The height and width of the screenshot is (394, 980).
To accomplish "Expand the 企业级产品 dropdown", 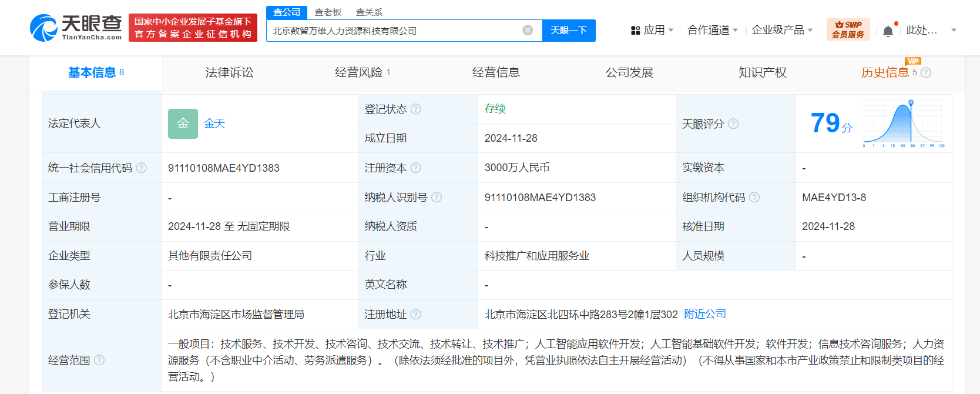I will tap(782, 30).
